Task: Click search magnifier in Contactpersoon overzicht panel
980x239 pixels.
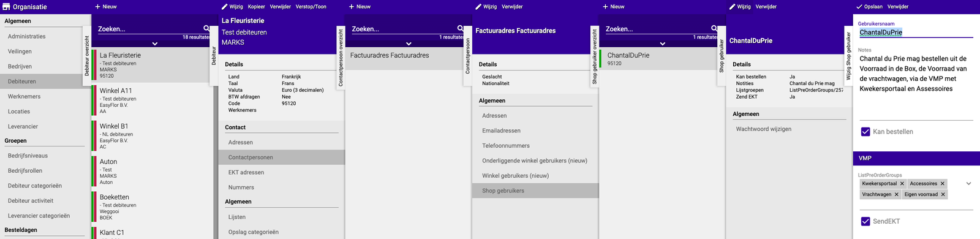Action: pyautogui.click(x=460, y=28)
